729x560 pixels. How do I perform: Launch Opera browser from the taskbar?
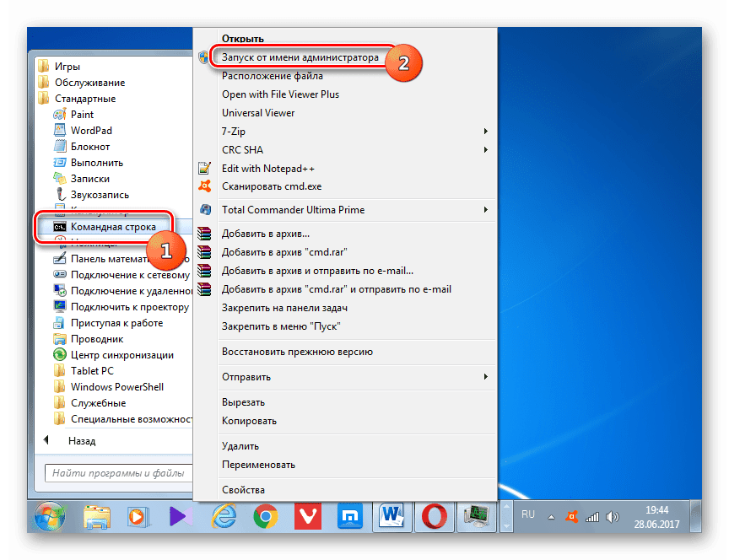[435, 516]
